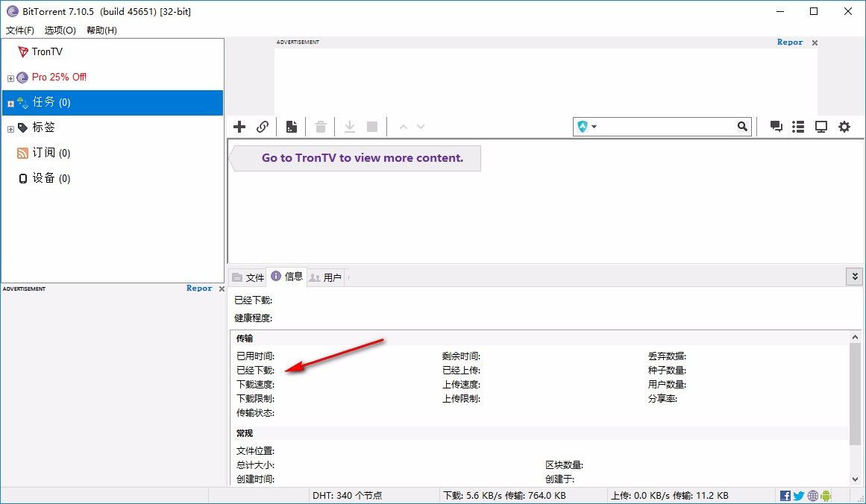866x504 pixels.
Task: Open the 帮助(H) menu
Action: [x=101, y=30]
